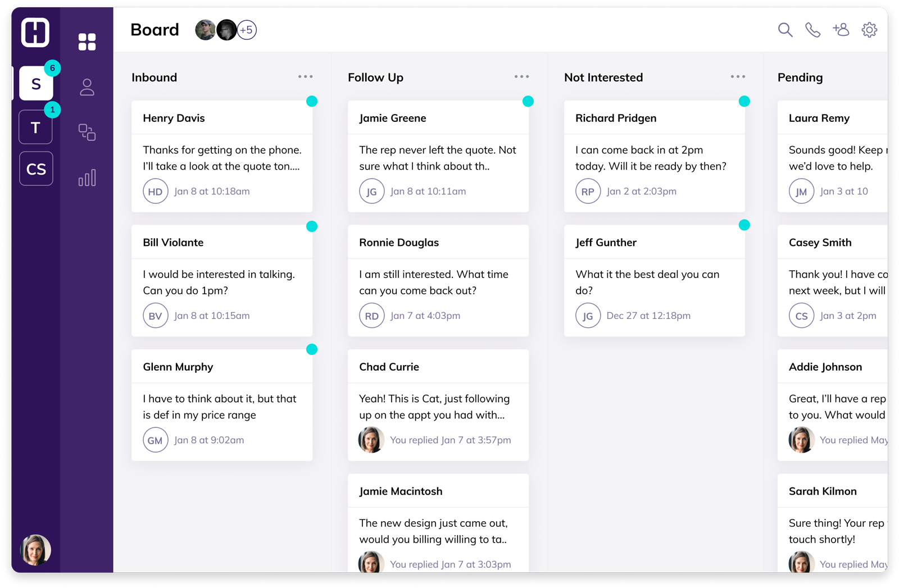
Task: Open the add-contact icon top right
Action: 841,30
